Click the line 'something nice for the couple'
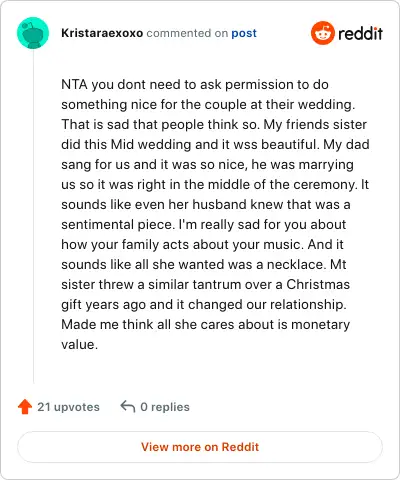The width and height of the screenshot is (400, 480). 208,105
